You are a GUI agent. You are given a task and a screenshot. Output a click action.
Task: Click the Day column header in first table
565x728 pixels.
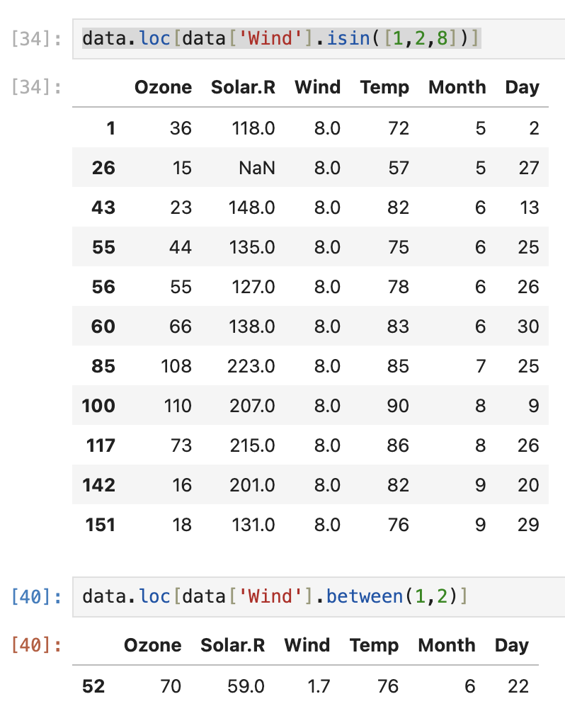tap(523, 87)
